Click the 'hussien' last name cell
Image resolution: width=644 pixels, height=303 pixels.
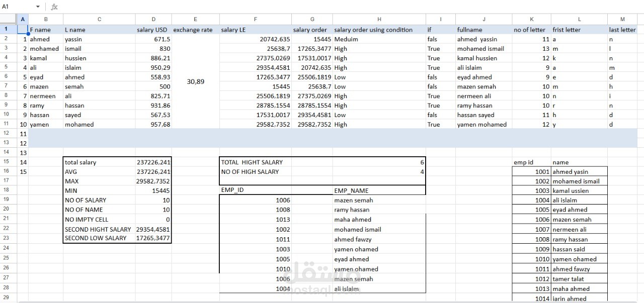pos(99,58)
